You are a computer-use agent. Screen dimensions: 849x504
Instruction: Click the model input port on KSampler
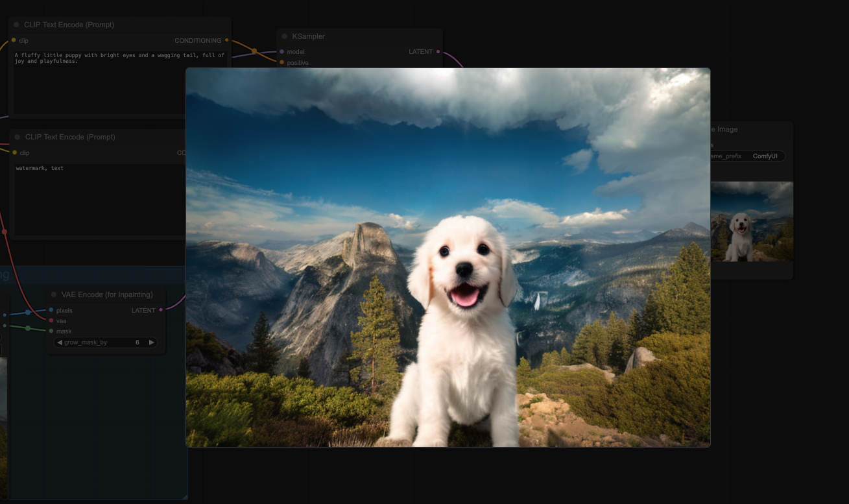[x=281, y=51]
